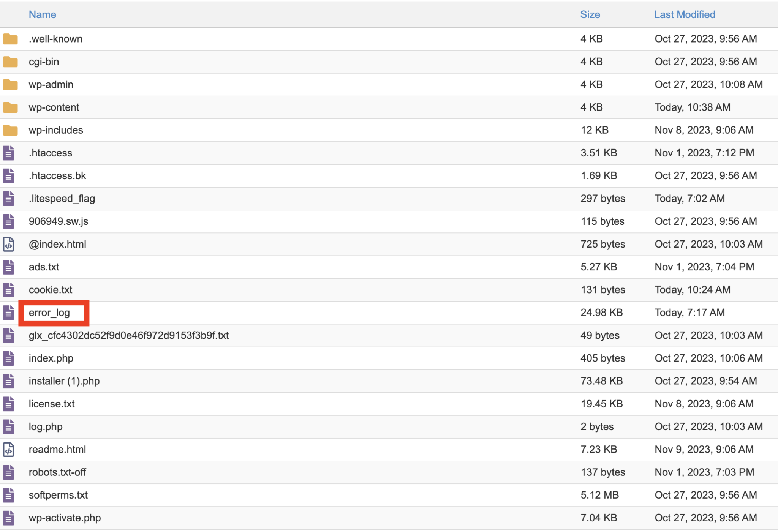The image size is (778, 532).
Task: Click the file icon beside .htaccess
Action: tap(8, 153)
